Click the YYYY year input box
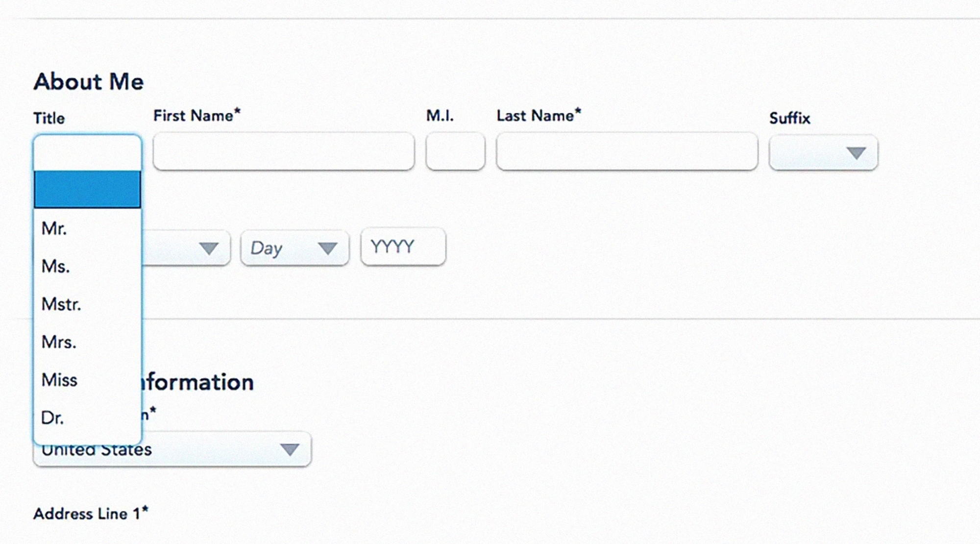 (402, 247)
